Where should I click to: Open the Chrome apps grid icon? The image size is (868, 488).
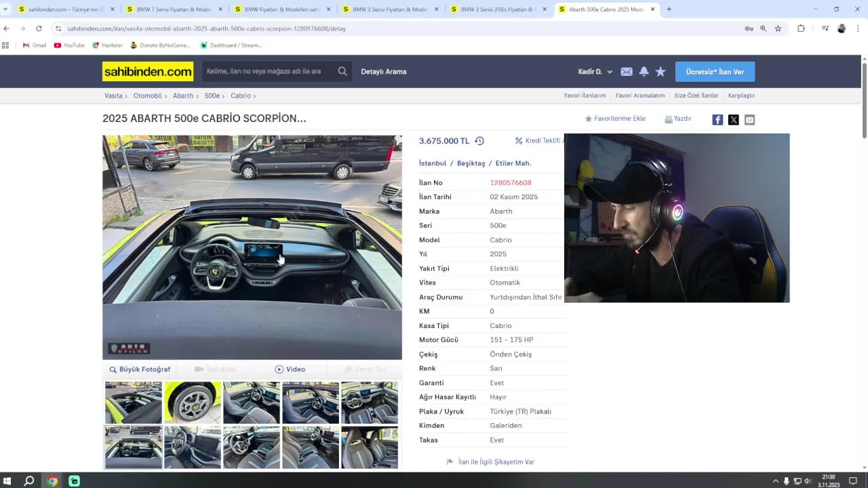[5, 45]
